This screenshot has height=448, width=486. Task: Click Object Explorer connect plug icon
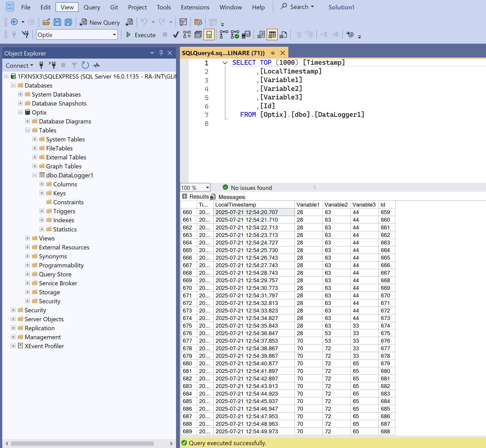tap(41, 65)
